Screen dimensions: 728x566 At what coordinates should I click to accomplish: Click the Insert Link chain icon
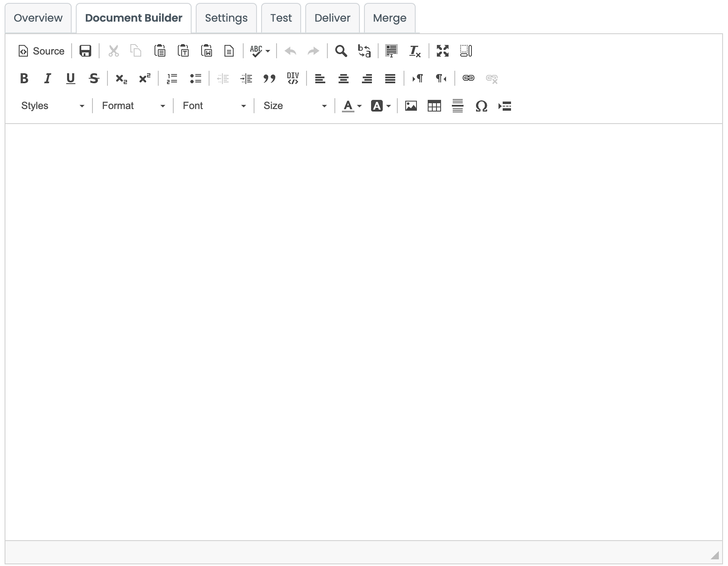[x=469, y=79]
